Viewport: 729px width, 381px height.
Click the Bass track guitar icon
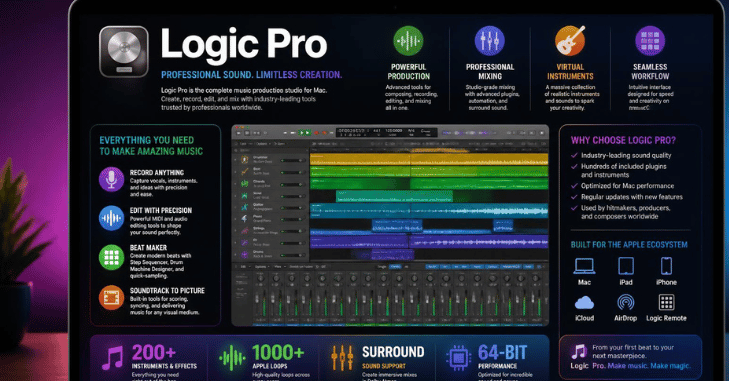[245, 172]
